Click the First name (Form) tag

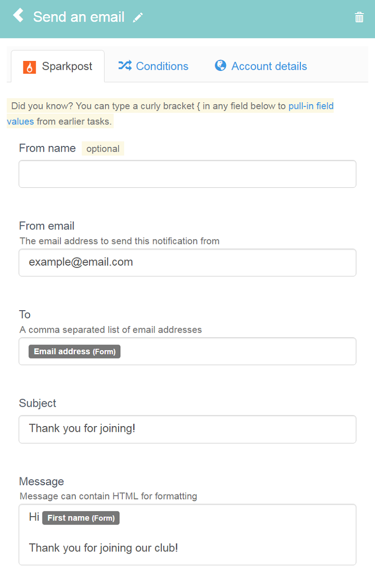click(x=81, y=518)
